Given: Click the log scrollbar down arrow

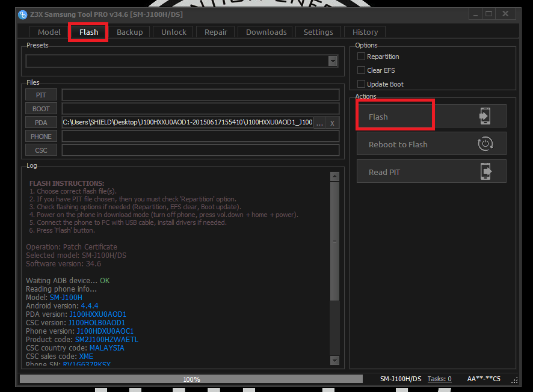Looking at the screenshot, I should click(335, 360).
